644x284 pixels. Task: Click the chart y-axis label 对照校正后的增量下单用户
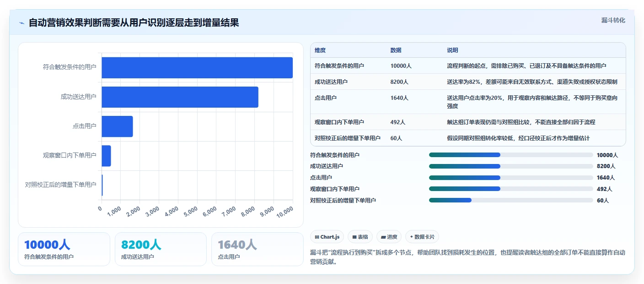click(60, 185)
